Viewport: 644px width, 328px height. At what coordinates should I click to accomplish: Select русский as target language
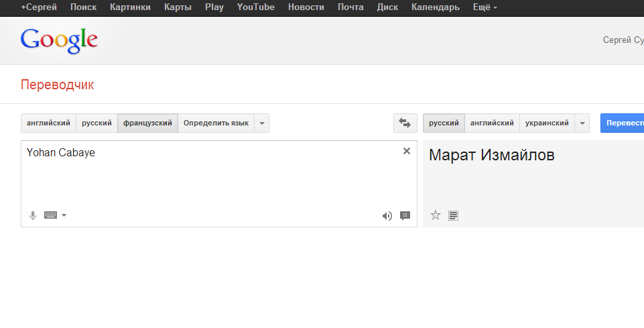(x=444, y=123)
